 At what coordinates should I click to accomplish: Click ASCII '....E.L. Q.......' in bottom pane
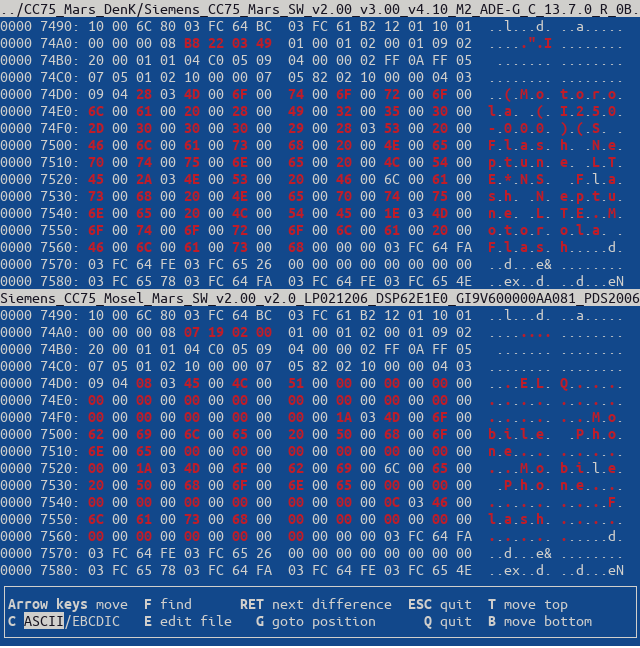click(555, 383)
